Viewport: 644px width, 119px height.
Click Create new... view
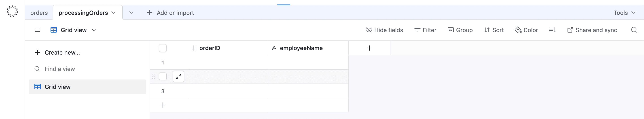coord(57,53)
